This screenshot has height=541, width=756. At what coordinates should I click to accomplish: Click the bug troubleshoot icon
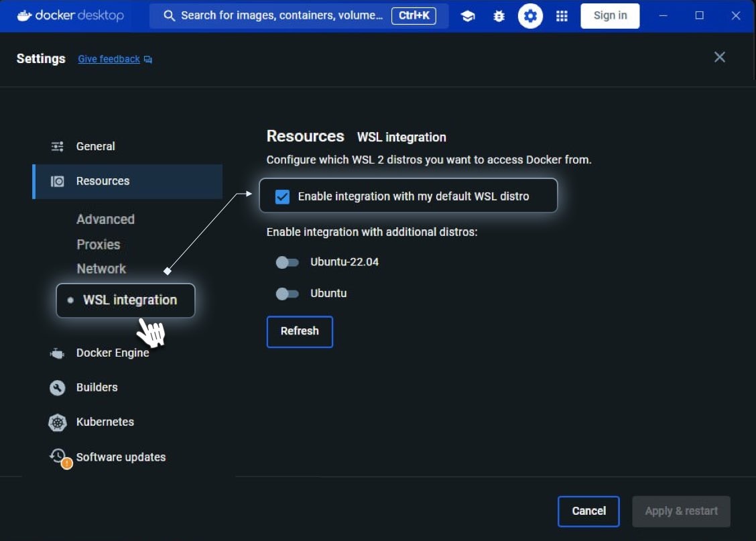point(499,16)
